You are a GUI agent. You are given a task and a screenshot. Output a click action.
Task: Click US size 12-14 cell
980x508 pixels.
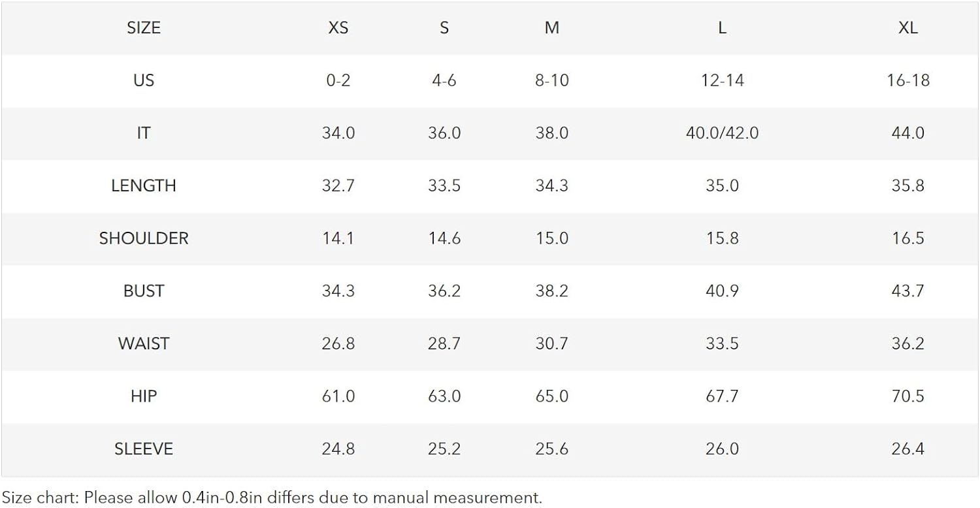tap(723, 80)
